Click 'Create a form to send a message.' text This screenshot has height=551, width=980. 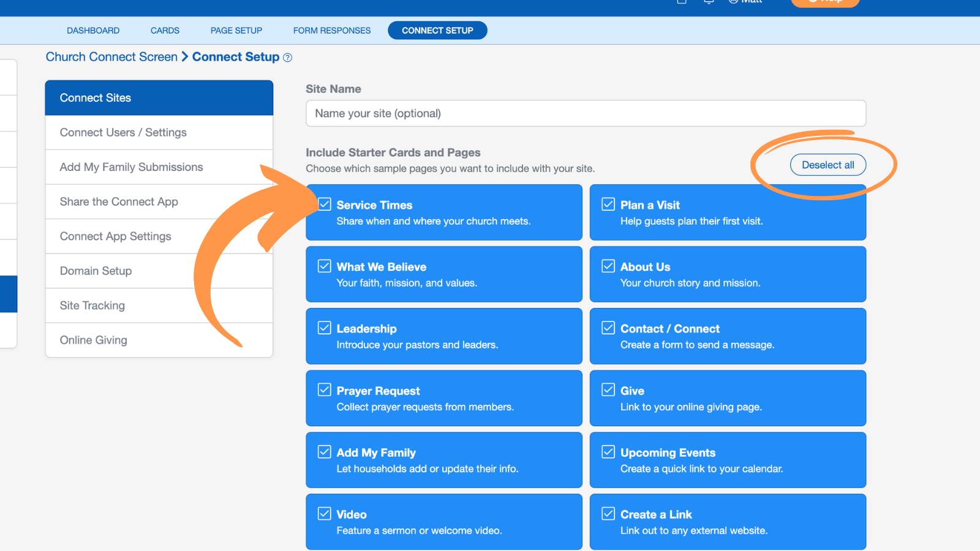click(697, 345)
